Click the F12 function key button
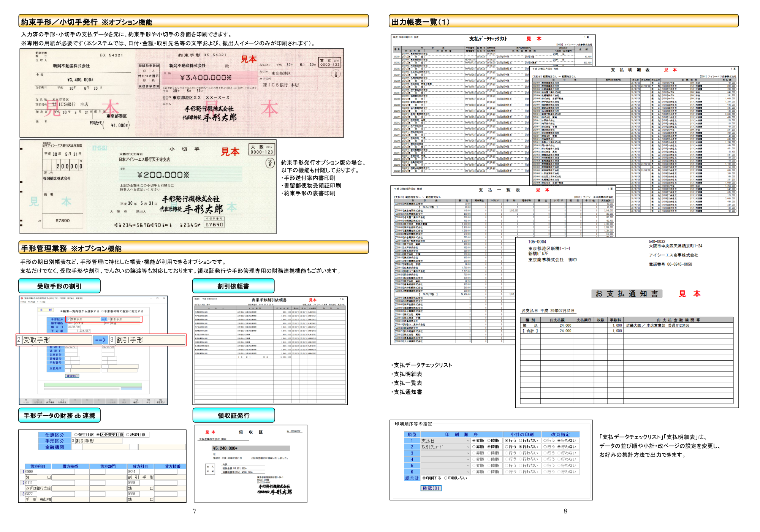 [160, 401]
